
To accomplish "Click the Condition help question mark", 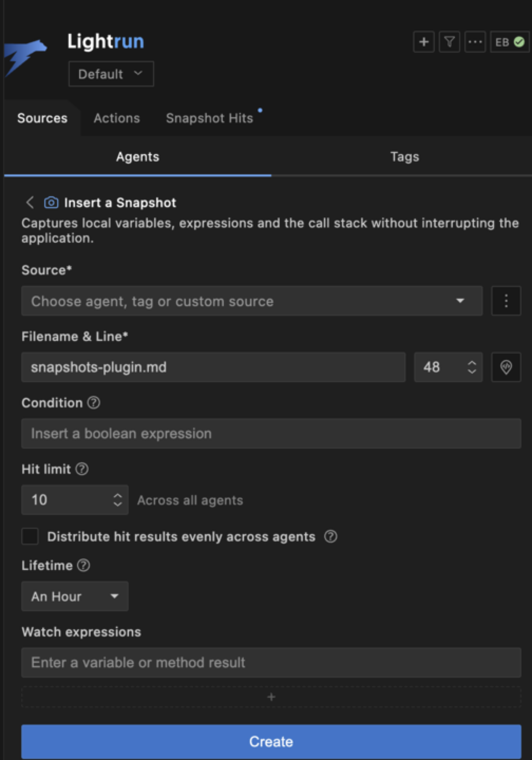I will [94, 403].
